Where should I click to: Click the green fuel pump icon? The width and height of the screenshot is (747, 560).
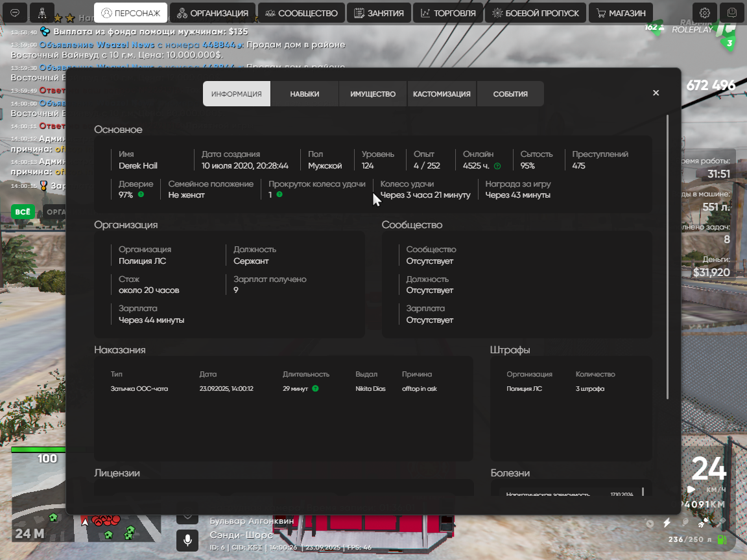[722, 539]
